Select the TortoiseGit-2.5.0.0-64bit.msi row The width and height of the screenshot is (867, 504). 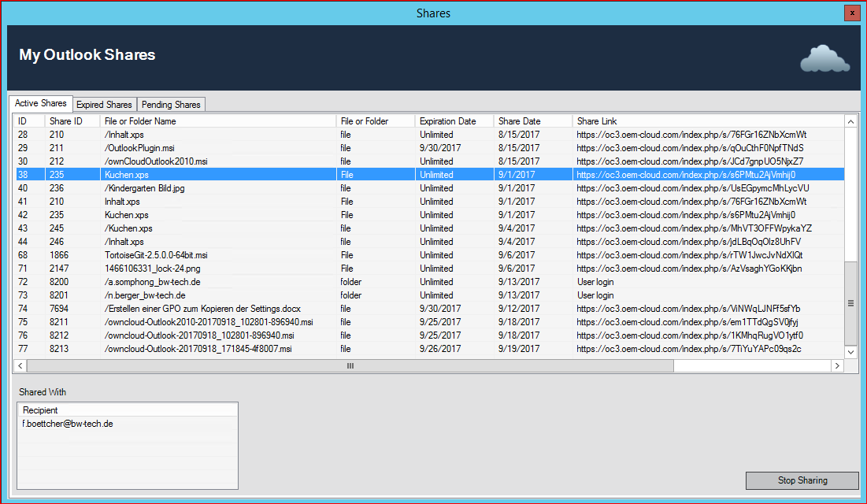(x=429, y=255)
